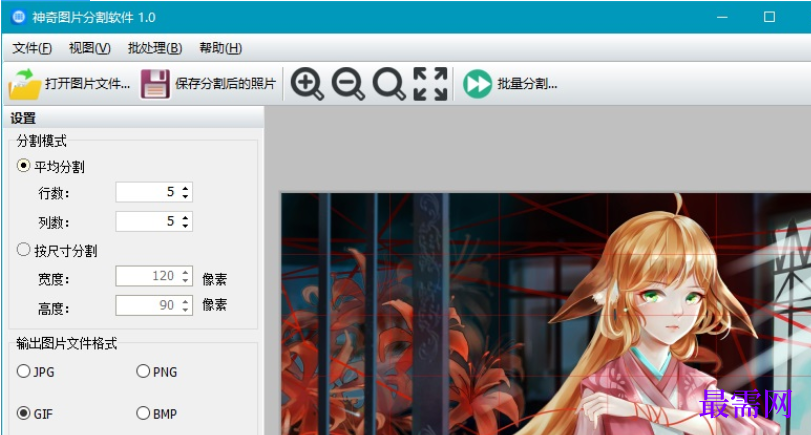Screen dimensions: 811x435
Task: Click the app logo in title bar
Action: coord(19,17)
